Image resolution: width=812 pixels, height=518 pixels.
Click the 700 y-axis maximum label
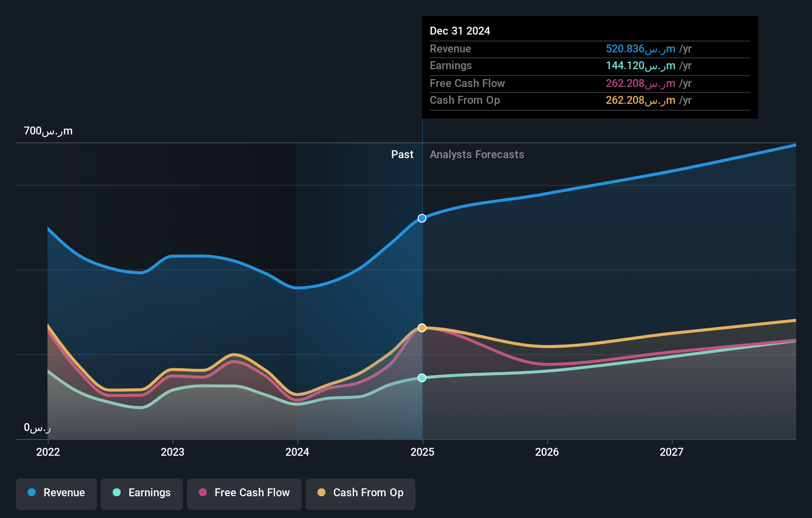[x=48, y=130]
